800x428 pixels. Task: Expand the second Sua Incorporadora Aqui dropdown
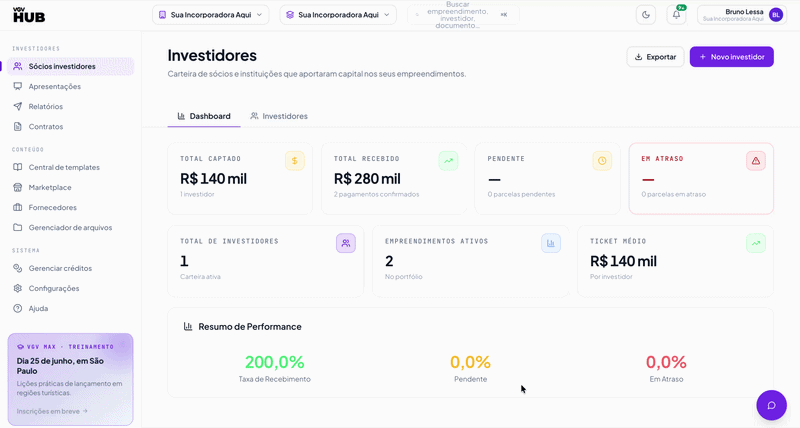click(338, 15)
